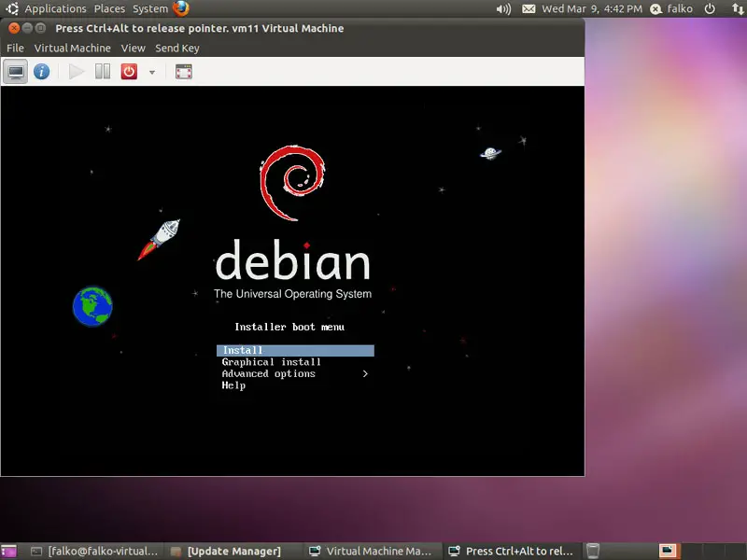Image resolution: width=747 pixels, height=560 pixels.
Task: Open the Places menu
Action: point(109,8)
